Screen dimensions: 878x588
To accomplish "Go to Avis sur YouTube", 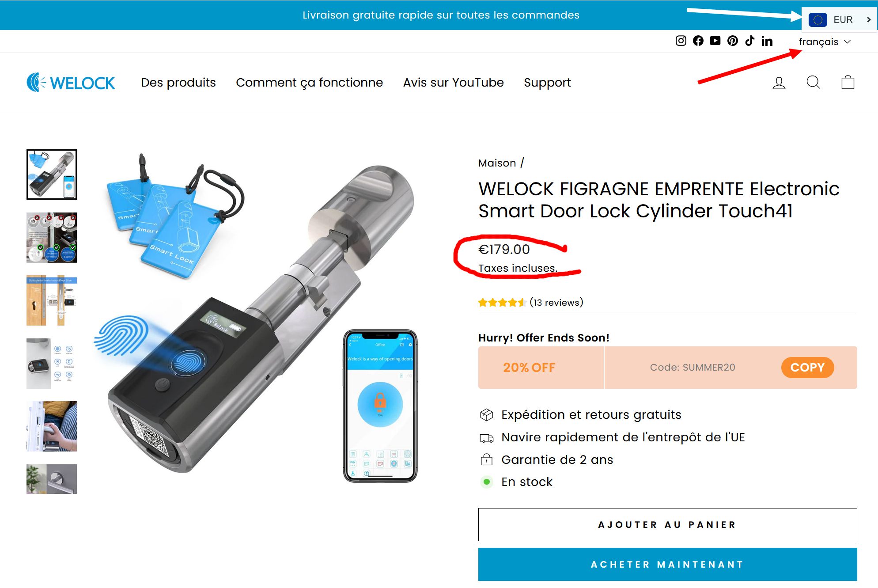I will (453, 83).
